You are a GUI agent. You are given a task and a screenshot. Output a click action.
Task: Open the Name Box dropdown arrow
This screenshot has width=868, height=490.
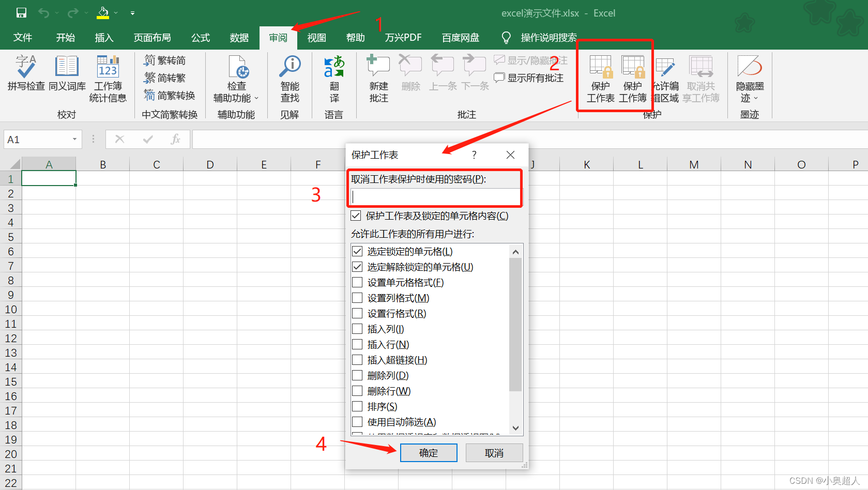[x=74, y=139]
